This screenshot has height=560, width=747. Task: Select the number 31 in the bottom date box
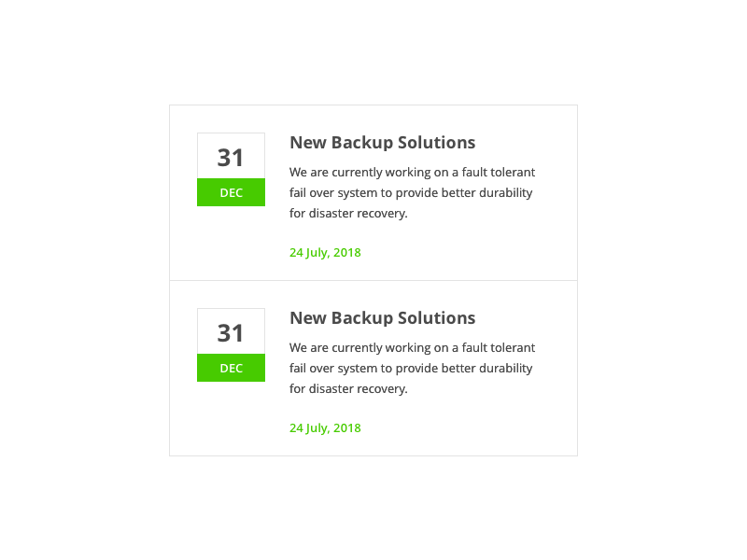coord(231,333)
